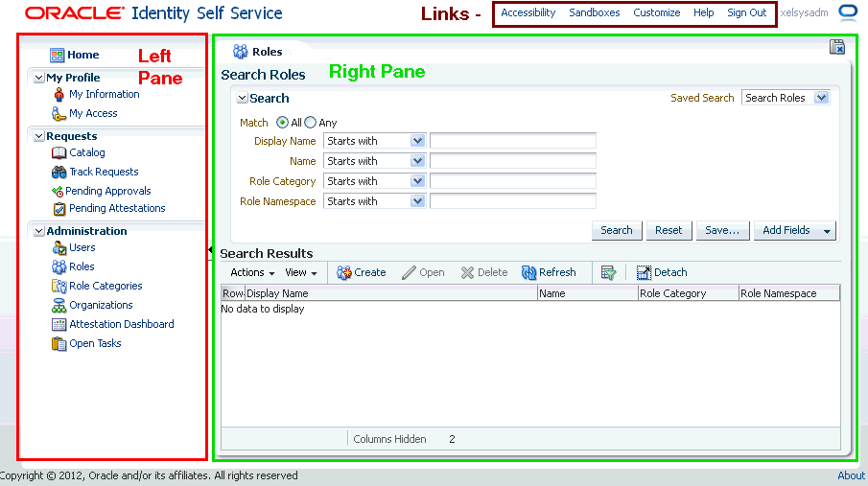Click the Roles icon under Administration
868x486 pixels.
point(59,266)
